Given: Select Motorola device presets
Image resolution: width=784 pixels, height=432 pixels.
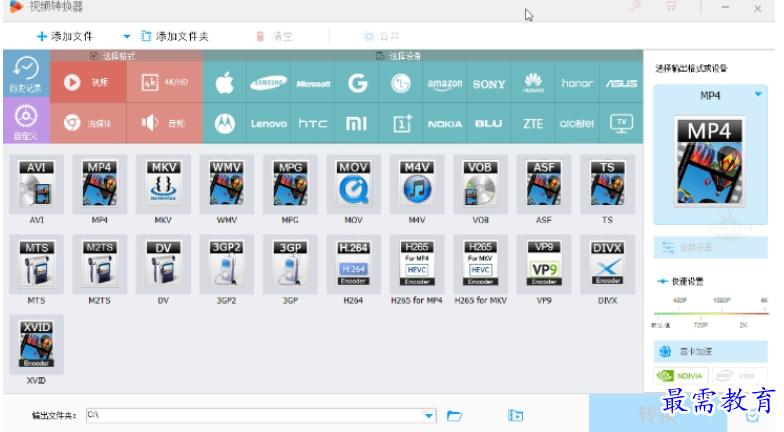Looking at the screenshot, I should pyautogui.click(x=224, y=123).
